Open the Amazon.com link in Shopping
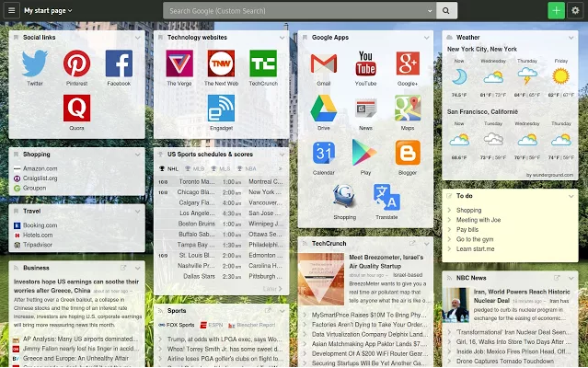588x368 pixels. point(40,168)
